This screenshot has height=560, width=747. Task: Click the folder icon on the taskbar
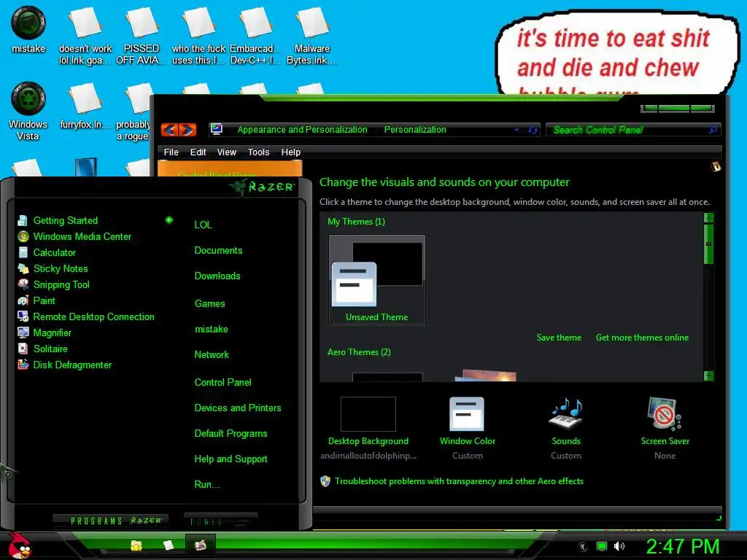point(136,545)
